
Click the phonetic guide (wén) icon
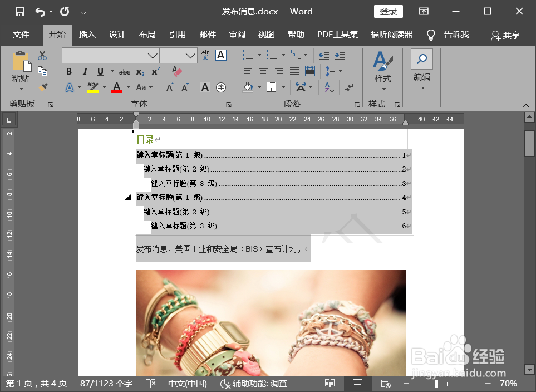click(x=205, y=55)
